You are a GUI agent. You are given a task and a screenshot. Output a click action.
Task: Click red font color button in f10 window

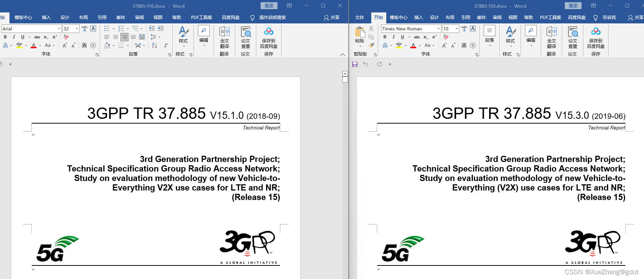[34, 45]
